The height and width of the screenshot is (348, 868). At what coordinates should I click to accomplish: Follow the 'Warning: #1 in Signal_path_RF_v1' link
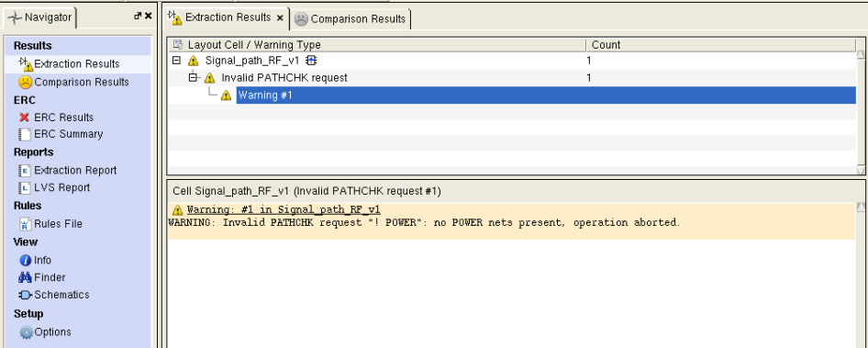284,210
